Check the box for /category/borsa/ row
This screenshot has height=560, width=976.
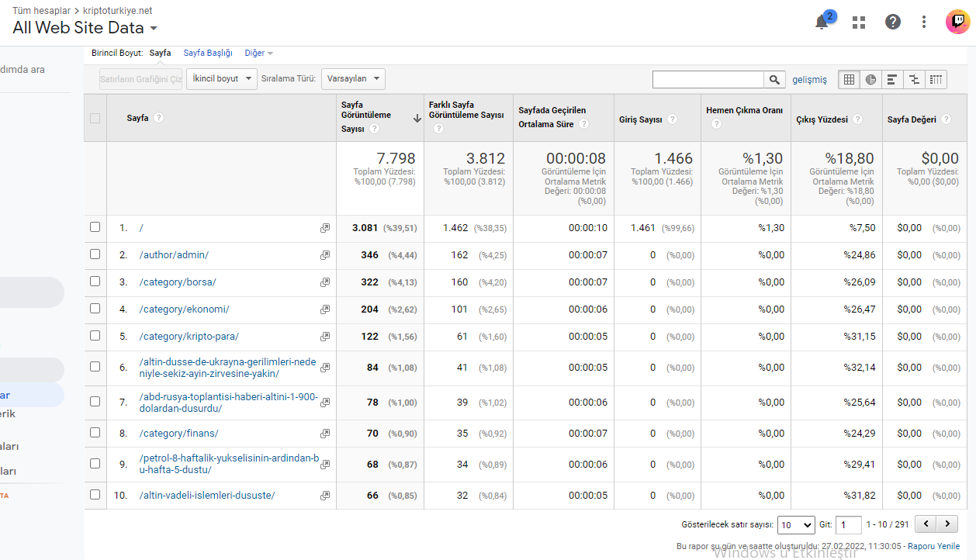point(95,282)
